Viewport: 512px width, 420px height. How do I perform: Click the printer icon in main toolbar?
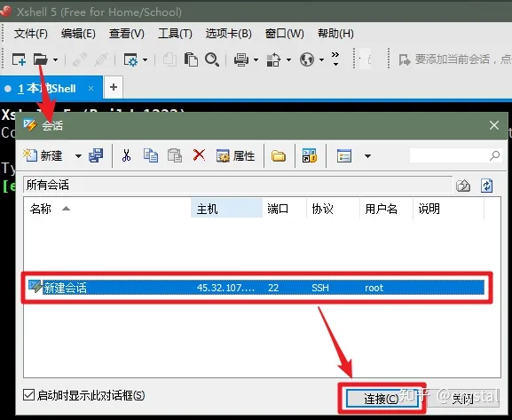[241, 59]
